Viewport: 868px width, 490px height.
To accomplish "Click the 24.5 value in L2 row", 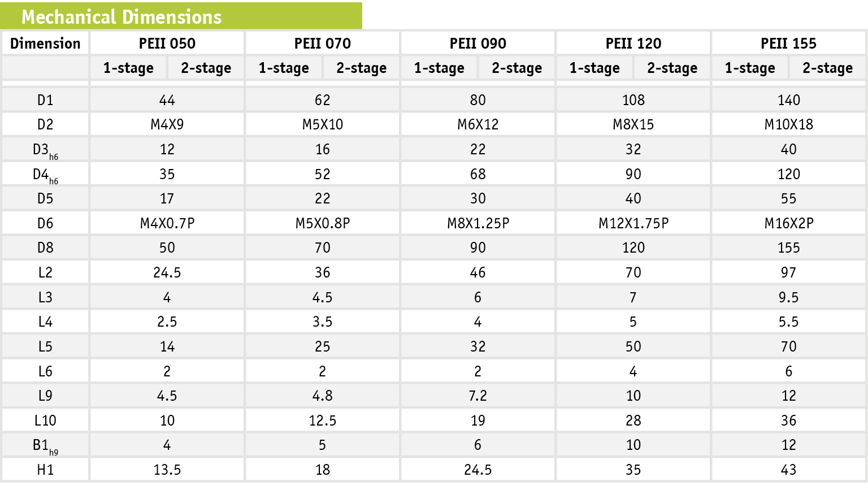I will point(167,272).
